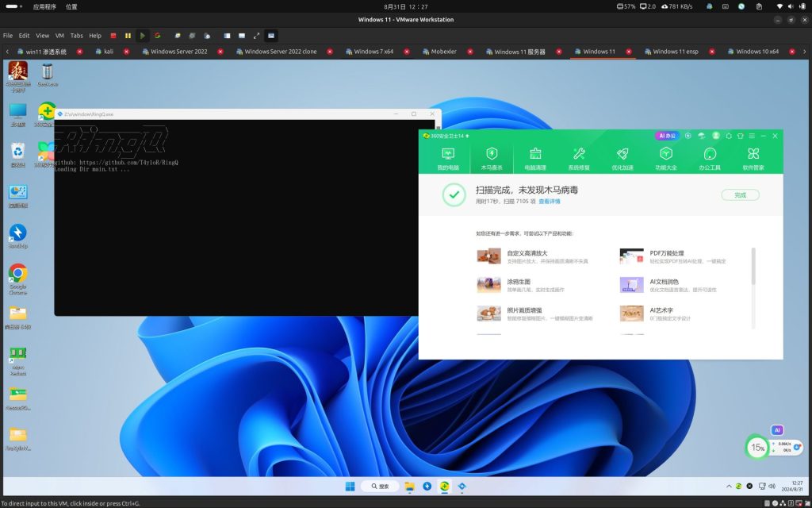
Task: Open the 应用程序 menu in top panel
Action: (44, 6)
